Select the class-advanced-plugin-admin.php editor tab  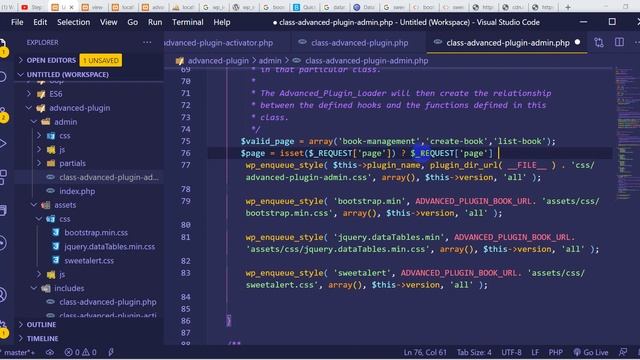(x=507, y=43)
